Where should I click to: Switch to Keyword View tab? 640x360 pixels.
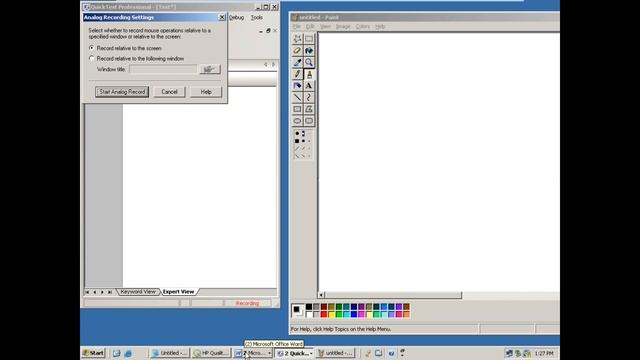point(138,292)
